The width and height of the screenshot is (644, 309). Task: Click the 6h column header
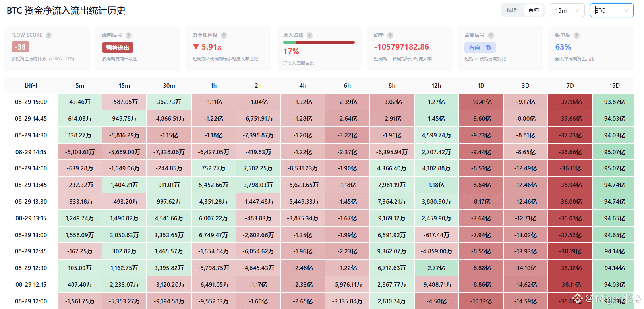click(x=347, y=86)
